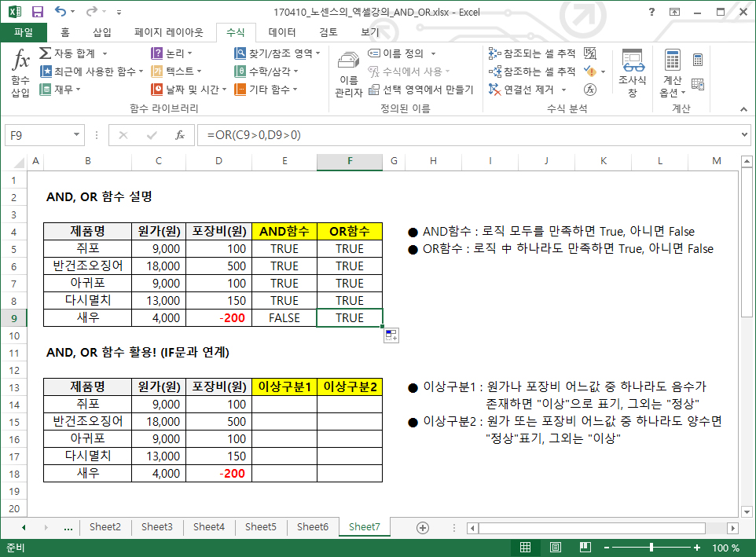Switch to the View (보기) tab

pos(370,32)
